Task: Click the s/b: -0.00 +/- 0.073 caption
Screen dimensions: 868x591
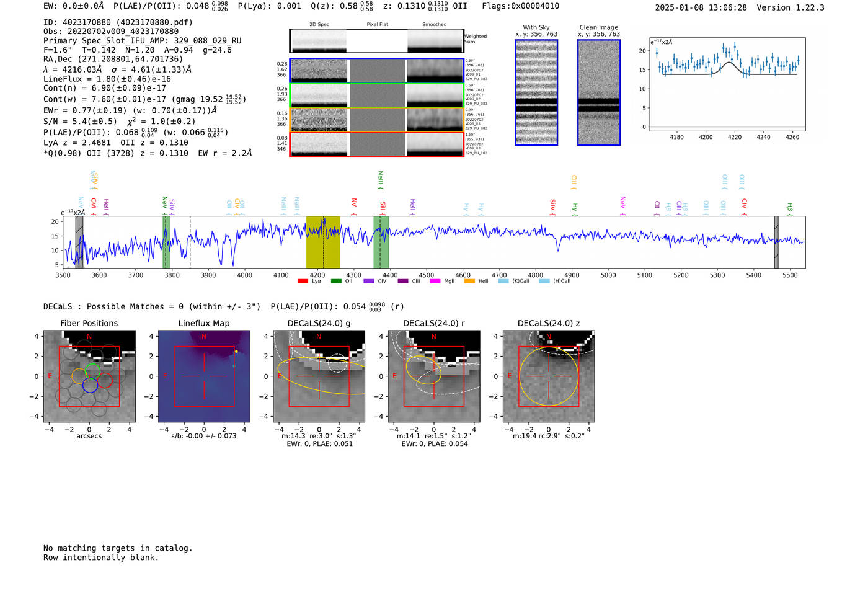Action: click(204, 436)
